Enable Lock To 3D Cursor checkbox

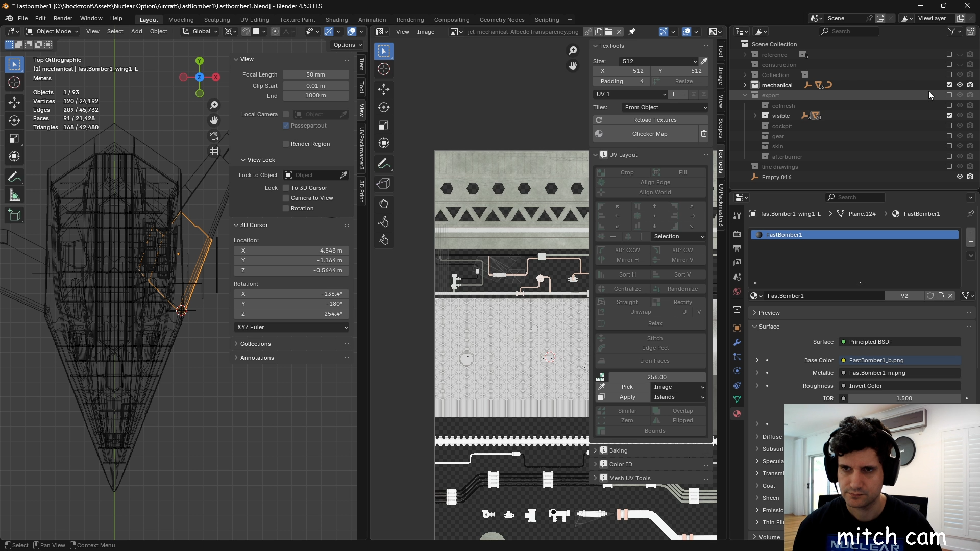(x=286, y=188)
